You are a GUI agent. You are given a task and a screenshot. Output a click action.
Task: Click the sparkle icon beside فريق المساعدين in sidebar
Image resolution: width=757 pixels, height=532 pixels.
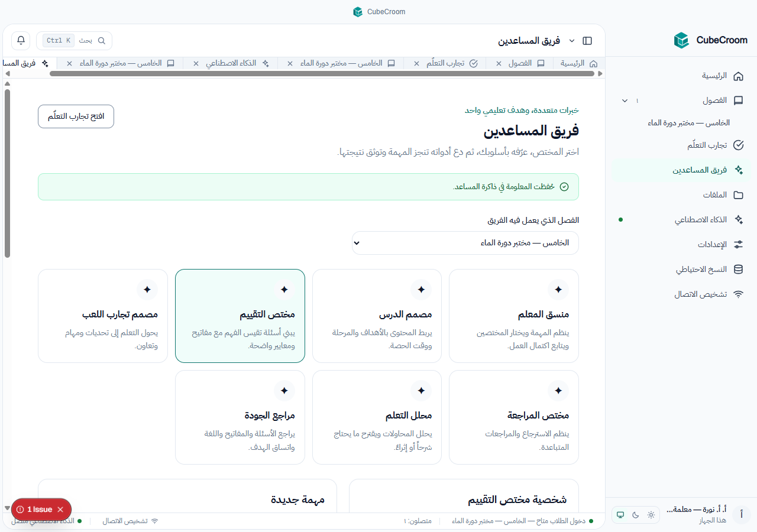[x=738, y=170]
